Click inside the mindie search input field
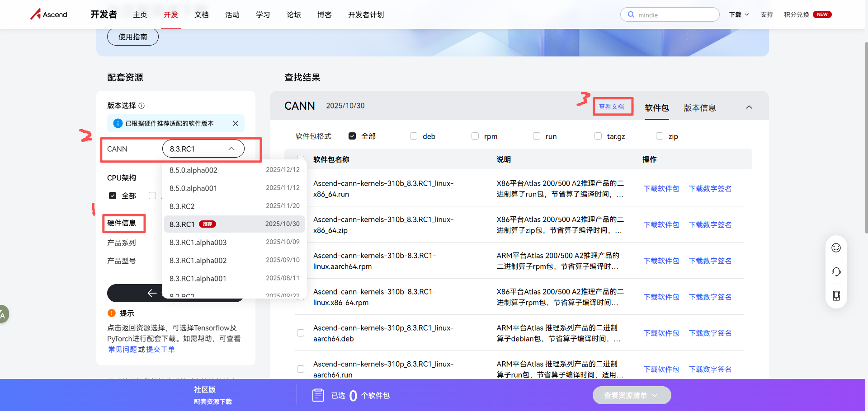Image resolution: width=868 pixels, height=411 pixels. (669, 14)
